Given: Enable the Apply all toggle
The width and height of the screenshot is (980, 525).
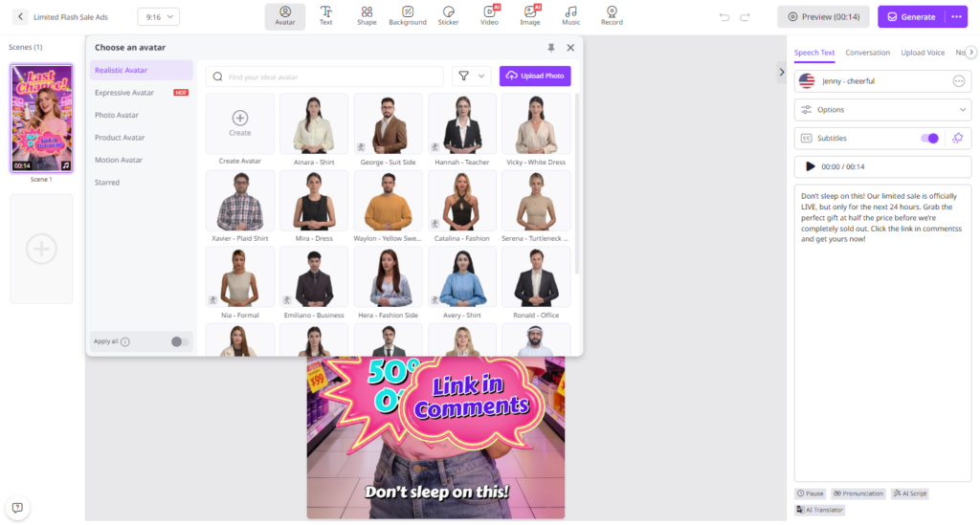Looking at the screenshot, I should point(179,341).
